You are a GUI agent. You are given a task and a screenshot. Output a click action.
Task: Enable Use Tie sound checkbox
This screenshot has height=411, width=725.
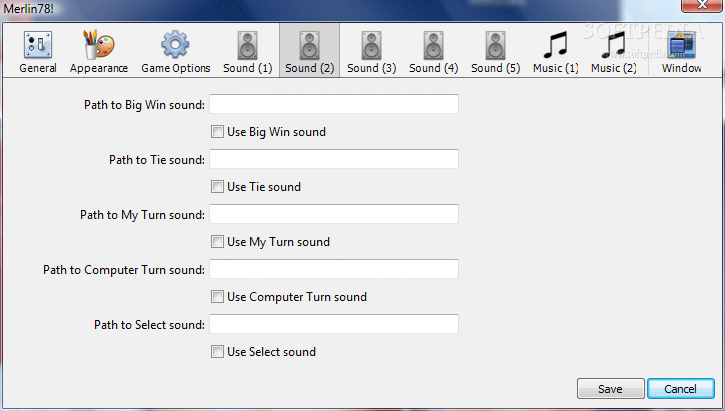(x=217, y=187)
